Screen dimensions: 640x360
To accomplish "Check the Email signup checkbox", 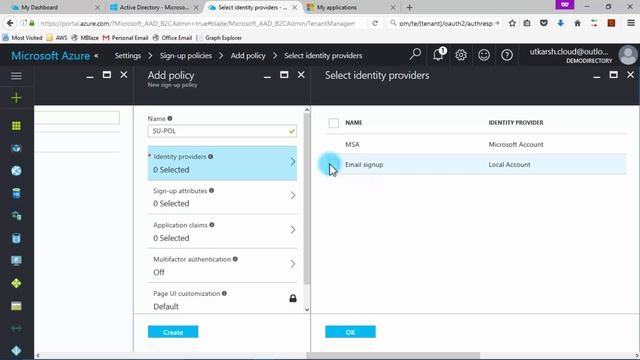I will point(333,164).
